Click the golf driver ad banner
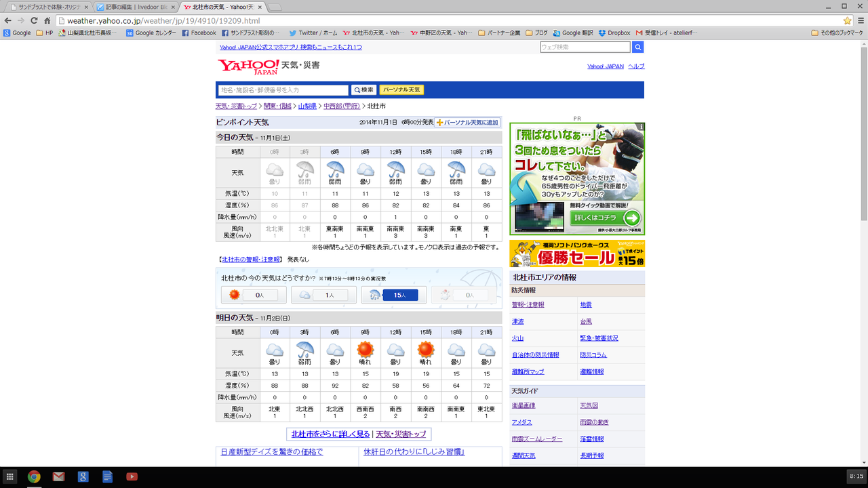The image size is (868, 488). (577, 179)
